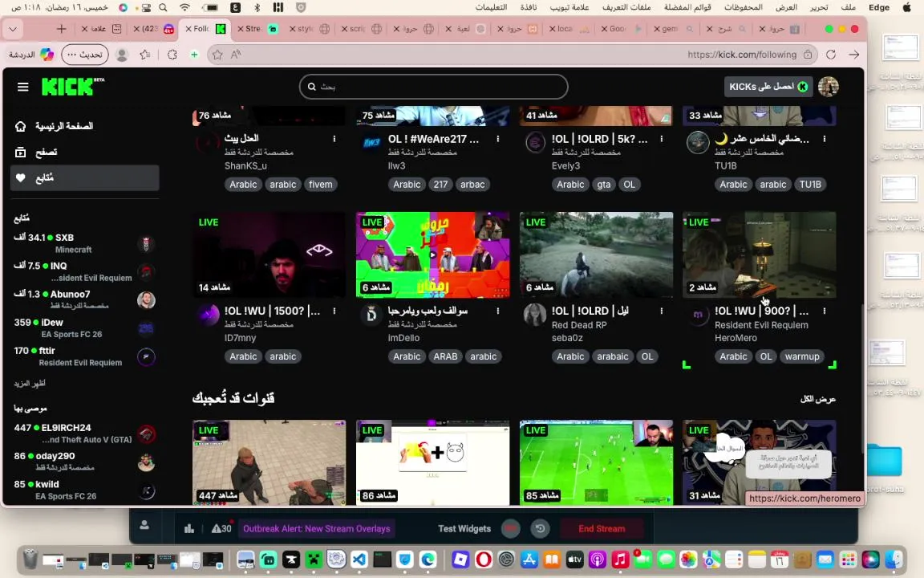Image resolution: width=924 pixels, height=578 pixels.
Task: Open more options for العدل بيت stream
Action: [334, 139]
